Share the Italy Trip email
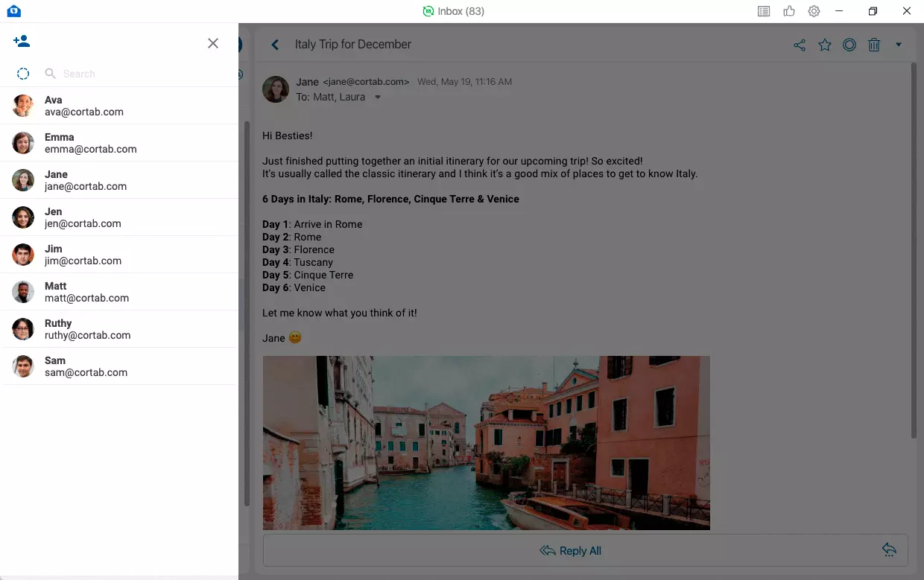The width and height of the screenshot is (924, 580). pyautogui.click(x=800, y=45)
